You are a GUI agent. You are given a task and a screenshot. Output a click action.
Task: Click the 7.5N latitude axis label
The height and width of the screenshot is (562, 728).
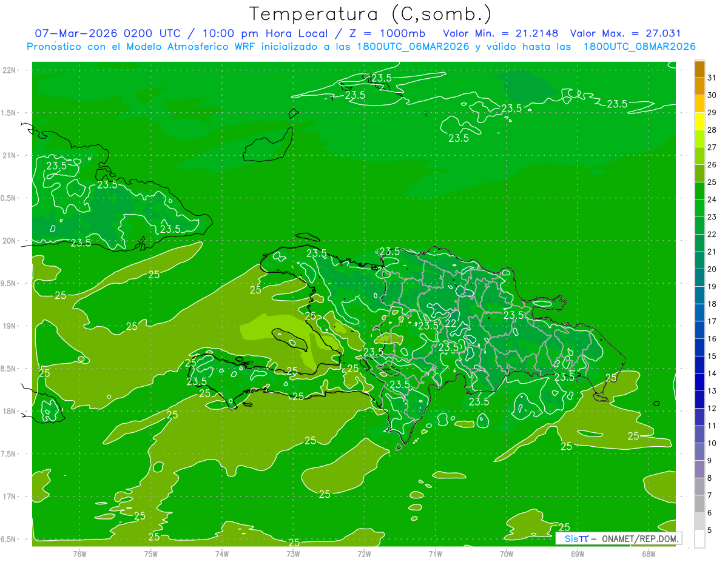point(10,454)
